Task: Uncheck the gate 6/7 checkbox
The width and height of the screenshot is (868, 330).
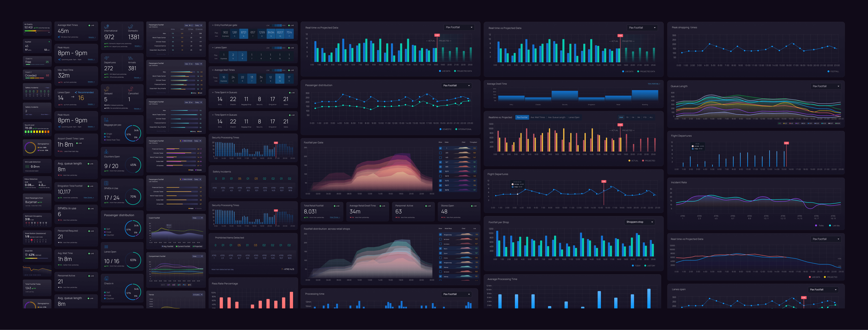Action: 440,162
